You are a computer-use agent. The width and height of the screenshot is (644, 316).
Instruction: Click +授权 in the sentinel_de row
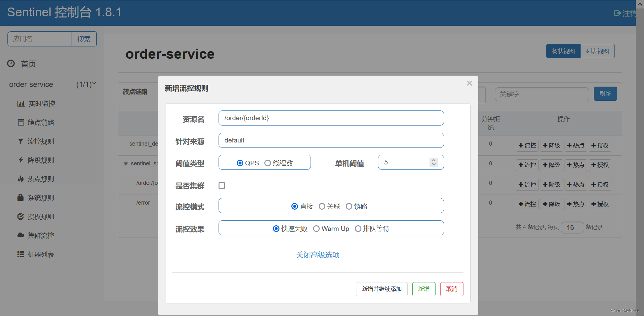coord(600,145)
